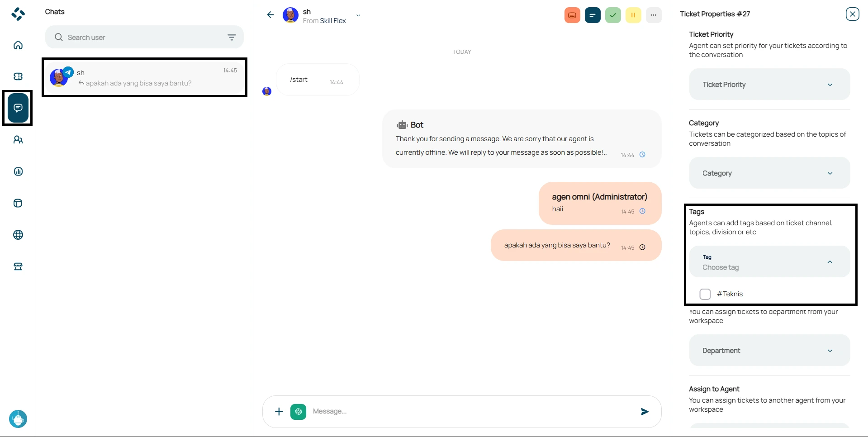Click the Bot offline reply message
Screen dimensions: 868x437
pos(522,139)
